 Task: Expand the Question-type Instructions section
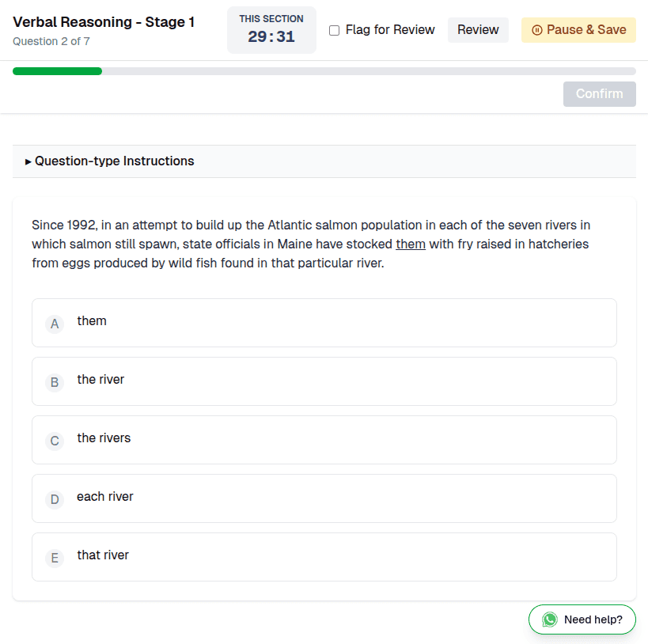click(114, 161)
